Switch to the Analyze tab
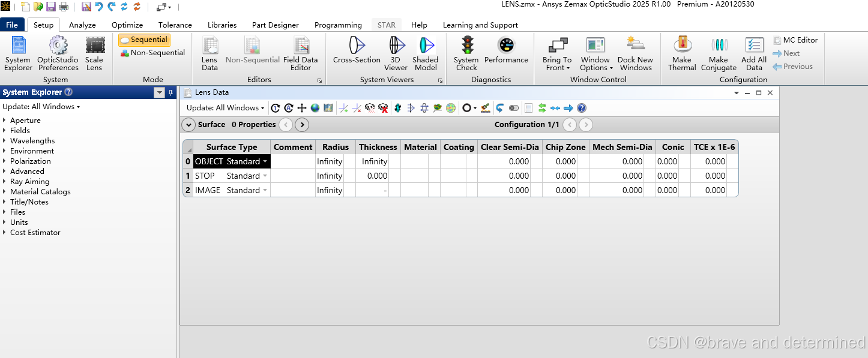 [x=82, y=25]
